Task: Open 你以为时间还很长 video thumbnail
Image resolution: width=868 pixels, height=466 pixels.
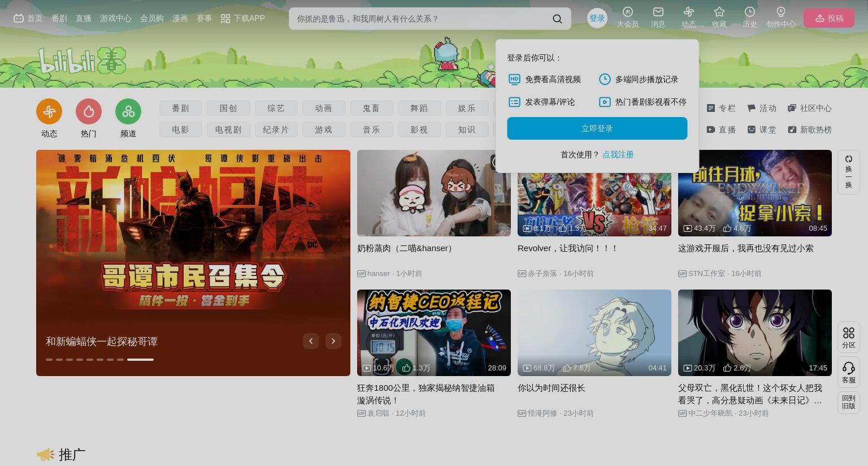Action: point(594,333)
